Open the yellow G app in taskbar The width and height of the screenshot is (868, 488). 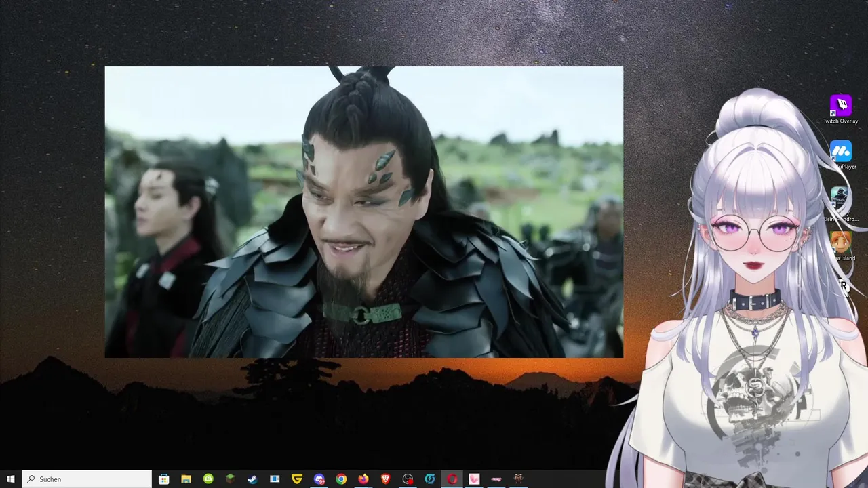tap(297, 479)
